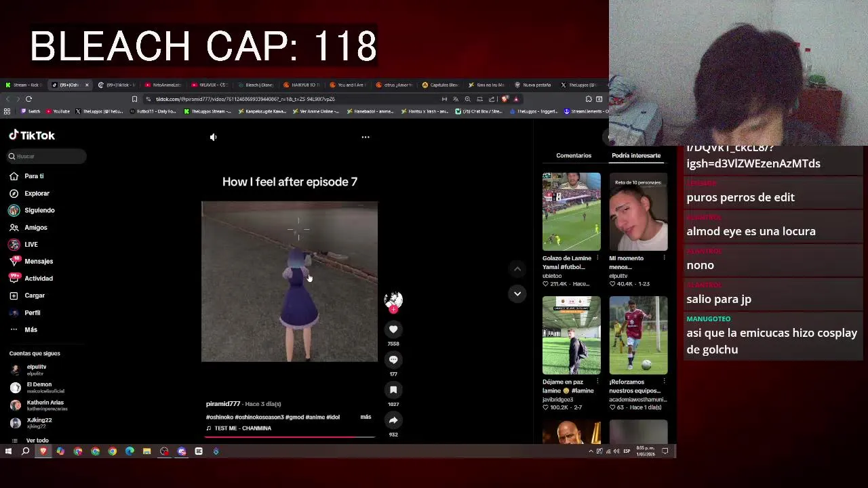Mute the TikTok video with the speaker icon

[x=213, y=137]
